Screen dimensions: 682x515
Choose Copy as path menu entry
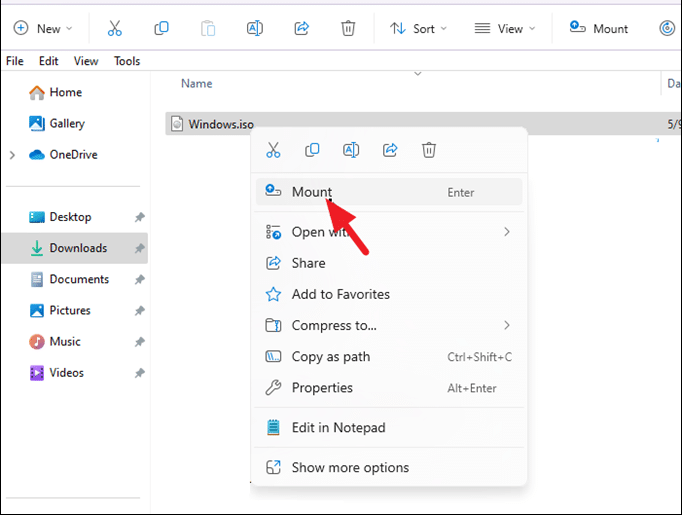coord(330,357)
